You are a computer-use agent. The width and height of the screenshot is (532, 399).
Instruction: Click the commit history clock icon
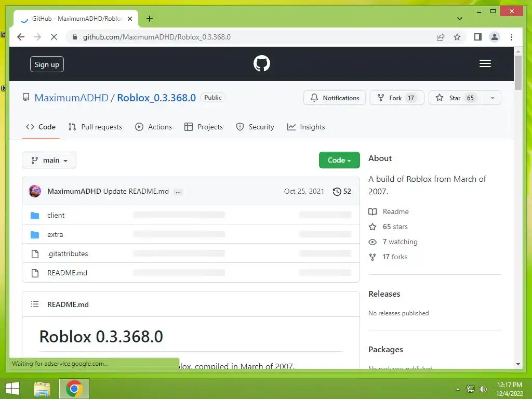(337, 191)
